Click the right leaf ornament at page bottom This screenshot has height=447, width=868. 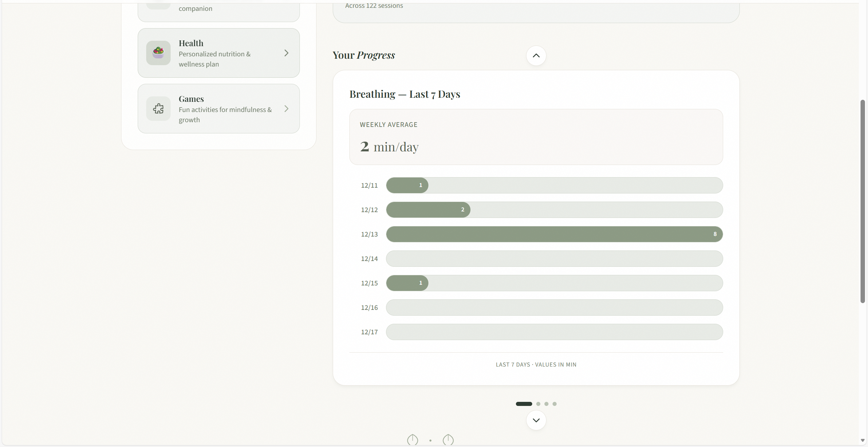(x=448, y=440)
